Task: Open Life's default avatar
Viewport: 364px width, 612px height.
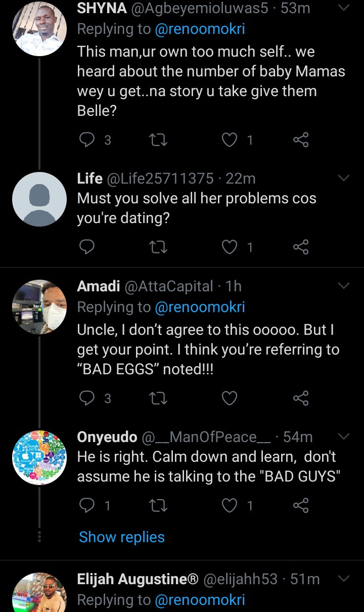Action: [x=39, y=199]
